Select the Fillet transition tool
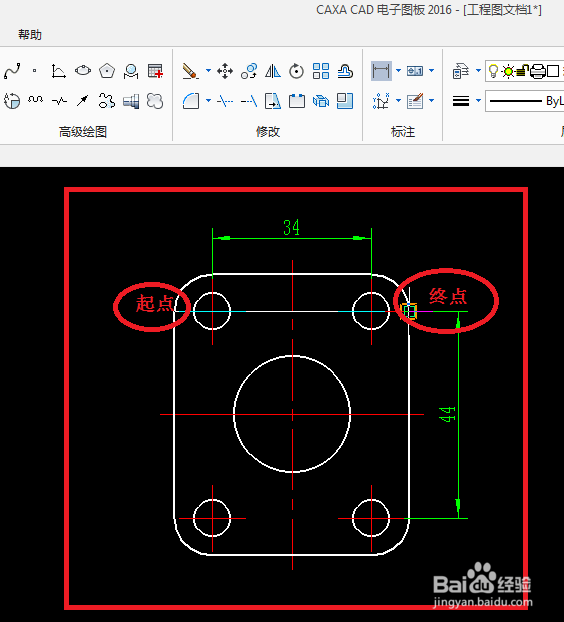Viewport: 564px width, 622px height. 191,101
